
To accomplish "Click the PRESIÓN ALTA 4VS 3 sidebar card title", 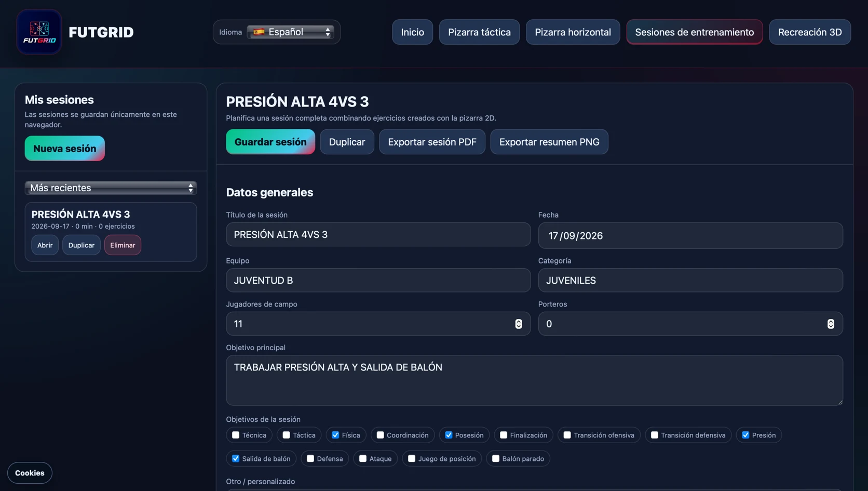I will coord(80,215).
